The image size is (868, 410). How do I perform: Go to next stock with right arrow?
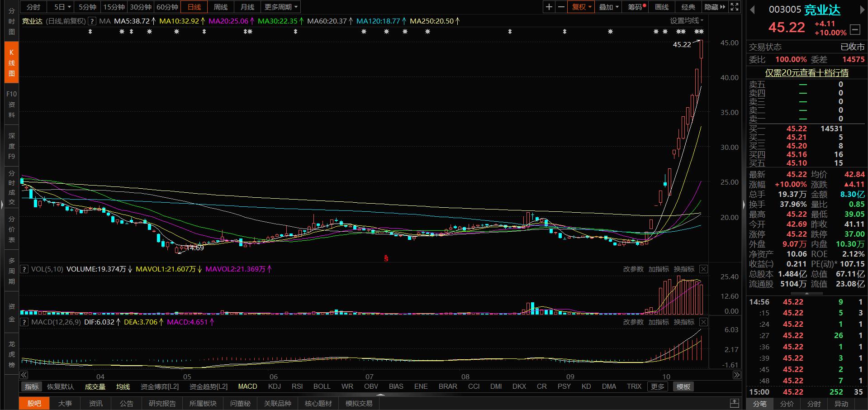[x=862, y=10]
